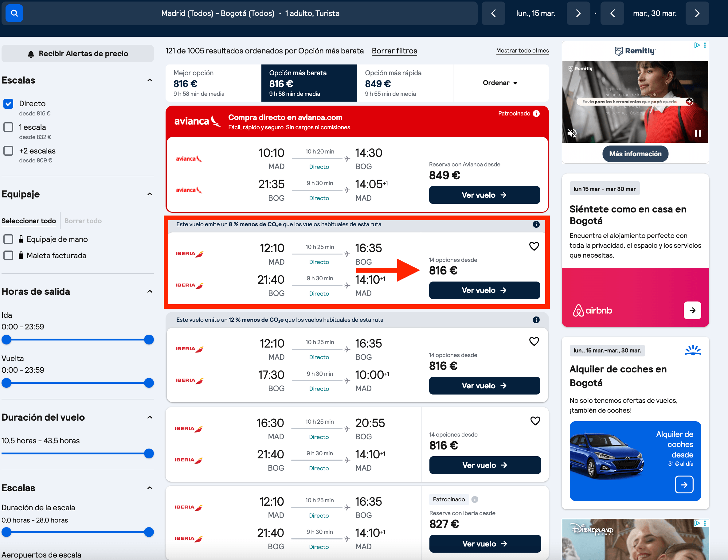Click Ver vuelo for Iberia 16:30 departure

485,465
